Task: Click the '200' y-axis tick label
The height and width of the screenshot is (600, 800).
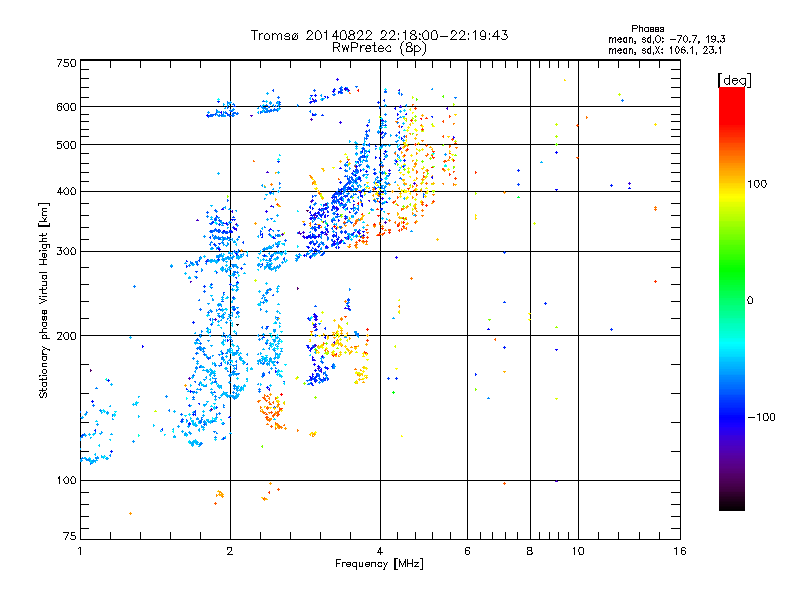Action: pyautogui.click(x=66, y=336)
